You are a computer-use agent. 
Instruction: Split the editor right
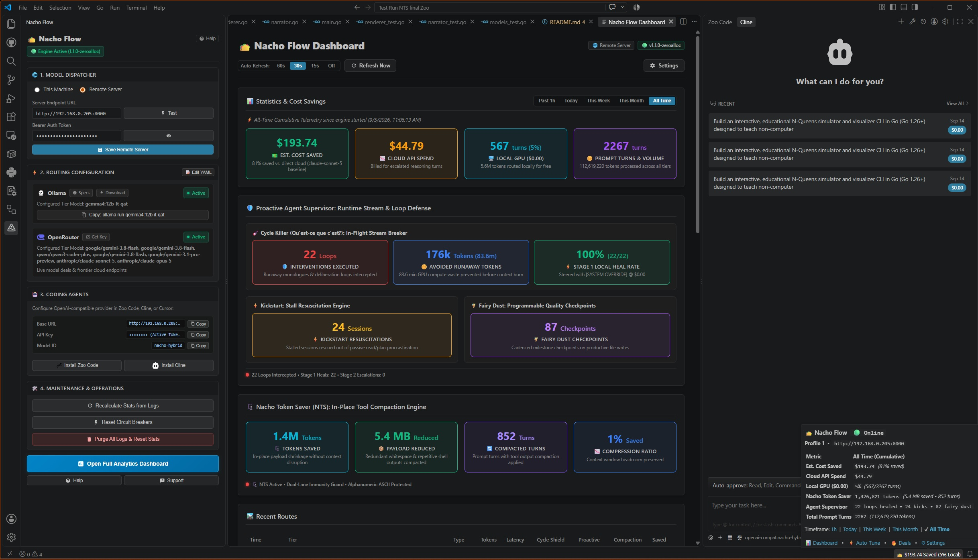pyautogui.click(x=683, y=22)
